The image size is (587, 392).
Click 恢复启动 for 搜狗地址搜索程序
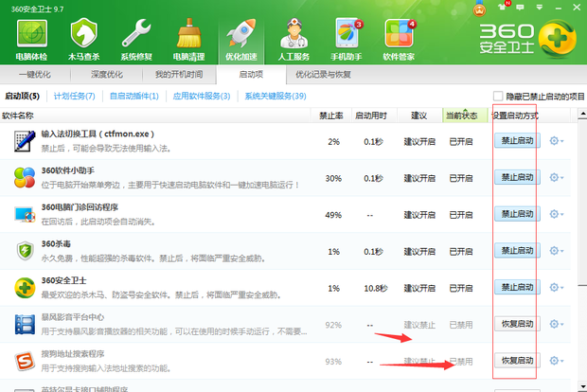coord(517,361)
